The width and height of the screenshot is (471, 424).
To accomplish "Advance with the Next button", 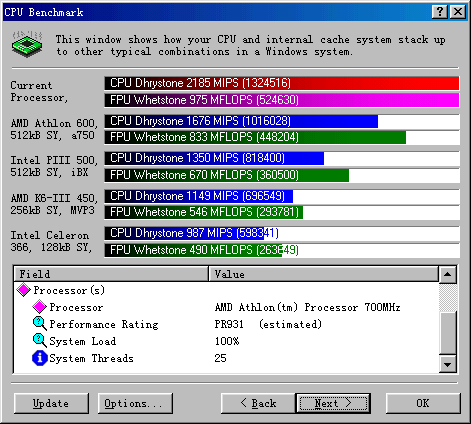I will (x=333, y=403).
